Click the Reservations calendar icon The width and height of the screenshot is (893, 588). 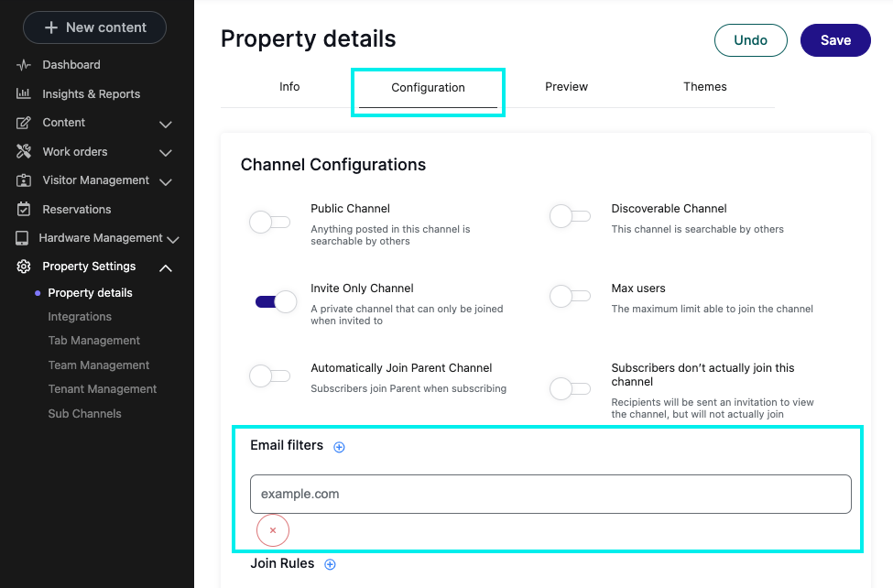(23, 209)
